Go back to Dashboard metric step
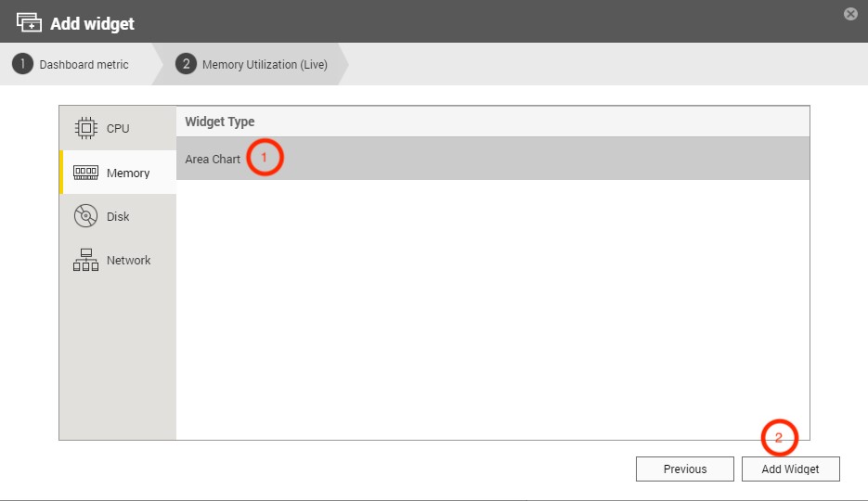 click(x=84, y=65)
